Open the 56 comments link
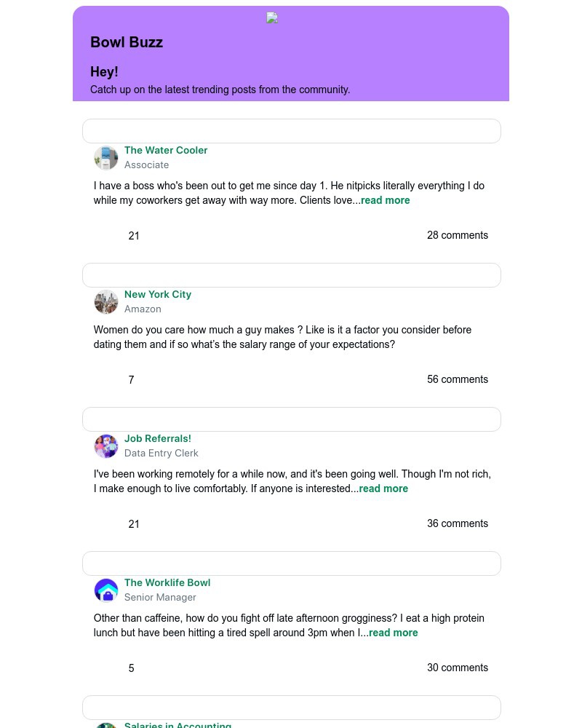 (x=458, y=380)
